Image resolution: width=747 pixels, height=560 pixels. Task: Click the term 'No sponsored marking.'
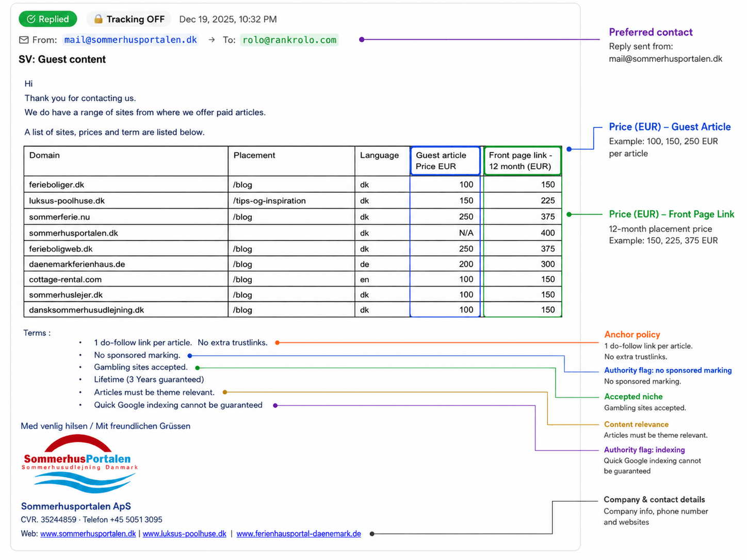coord(137,355)
